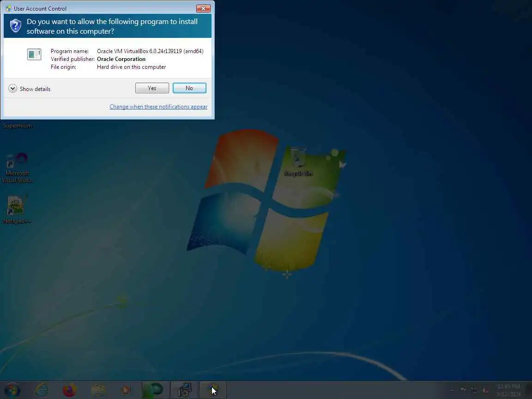Click program name 'Oracle VM VirtualBox 6.0.24r139119 (amd64)'
532x399 pixels.
coord(150,51)
